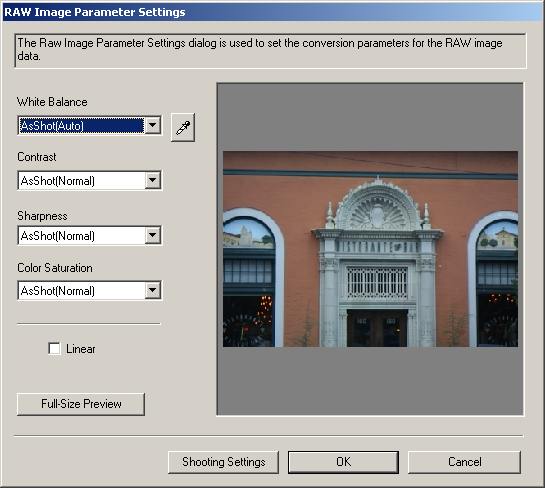Click the dialog description text box
Screen dimensions: 545x488
[270, 50]
